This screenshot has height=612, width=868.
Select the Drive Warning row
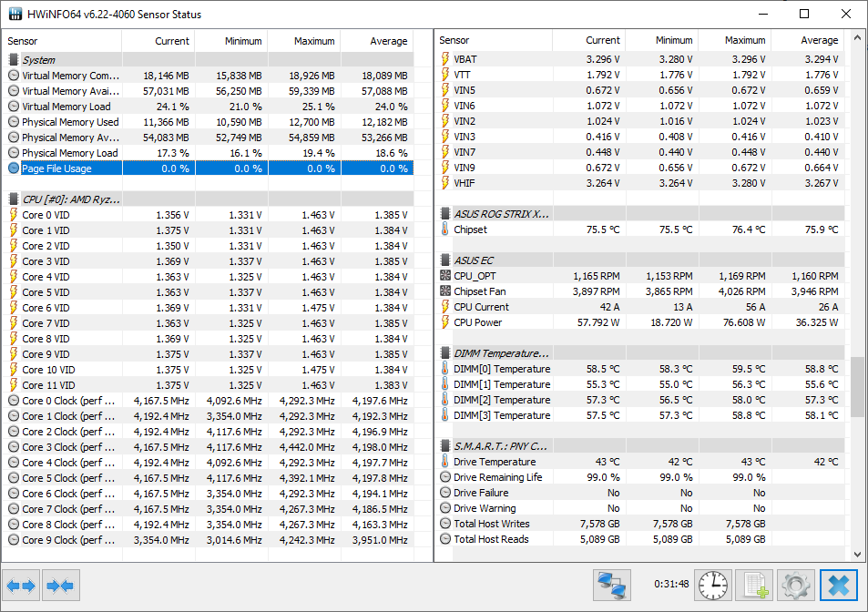640,508
